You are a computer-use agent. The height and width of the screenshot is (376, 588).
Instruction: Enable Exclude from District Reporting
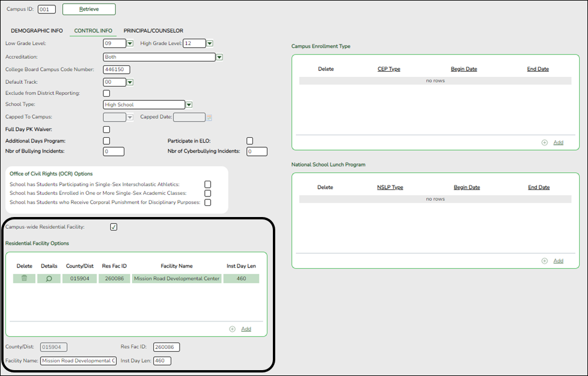coord(106,93)
